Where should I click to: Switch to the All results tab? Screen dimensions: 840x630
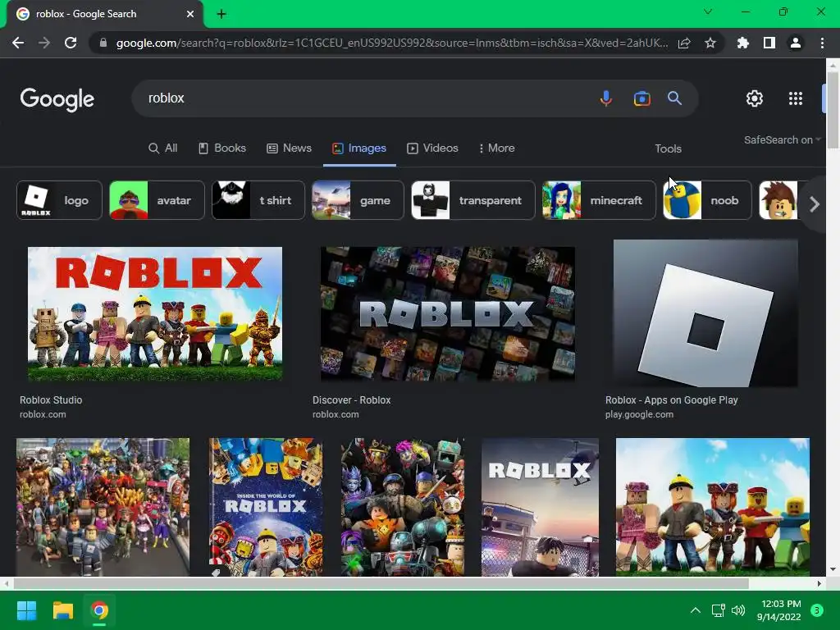[x=163, y=148]
